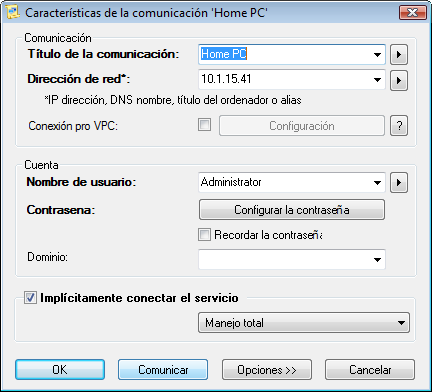432x392 pixels.
Task: Expand the Dirección de red dropdown arrow
Action: (377, 80)
